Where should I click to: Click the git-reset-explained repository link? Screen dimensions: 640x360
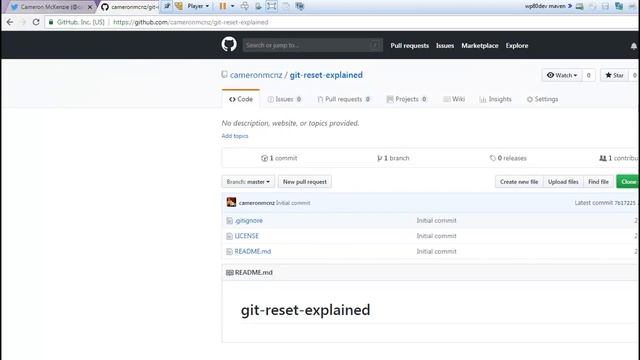pos(326,75)
